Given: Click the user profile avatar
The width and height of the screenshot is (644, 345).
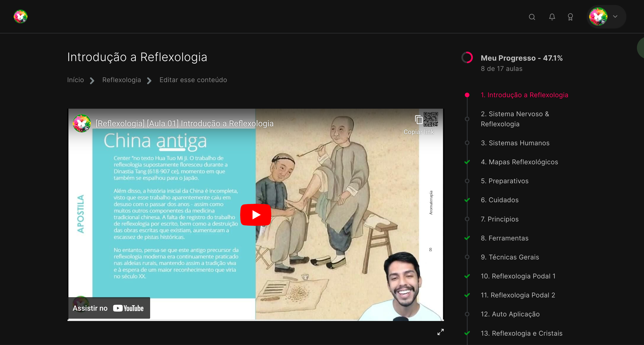Looking at the screenshot, I should pos(598,16).
